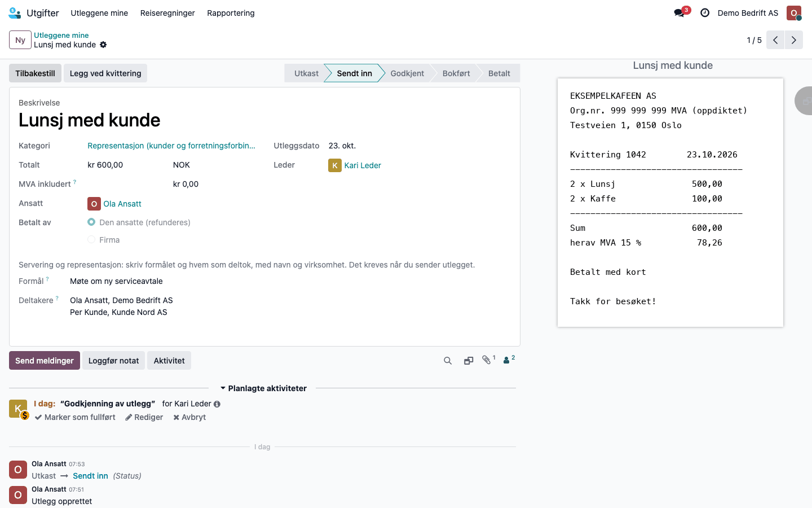Viewport: 812px width, 508px height.
Task: Open the Utgifter app home icon
Action: pyautogui.click(x=15, y=12)
